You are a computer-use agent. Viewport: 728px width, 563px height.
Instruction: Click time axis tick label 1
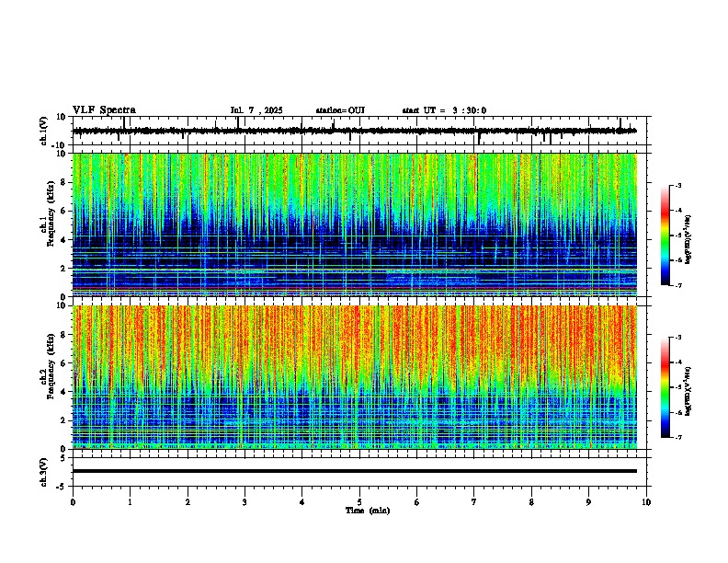click(x=130, y=502)
